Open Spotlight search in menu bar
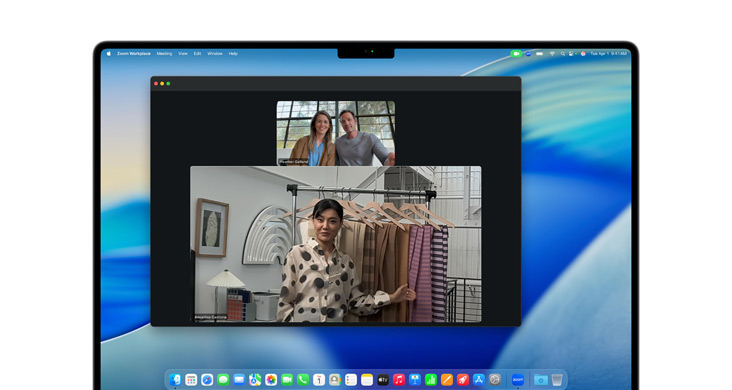 tap(563, 54)
